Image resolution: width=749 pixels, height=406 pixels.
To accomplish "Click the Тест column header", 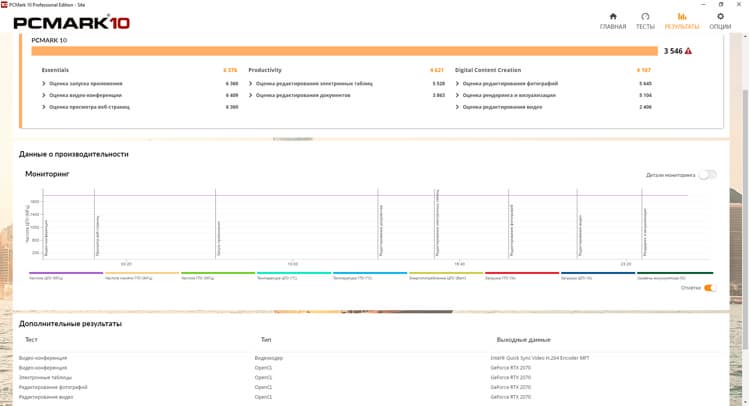I will (x=31, y=340).
